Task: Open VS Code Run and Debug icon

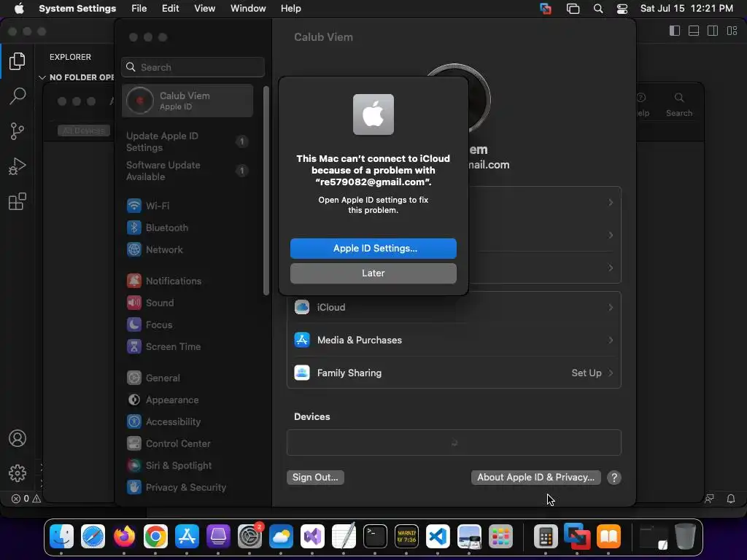Action: click(x=18, y=166)
